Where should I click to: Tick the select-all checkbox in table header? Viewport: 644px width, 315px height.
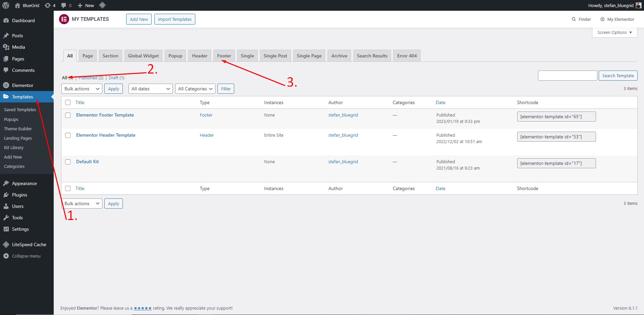(x=68, y=102)
